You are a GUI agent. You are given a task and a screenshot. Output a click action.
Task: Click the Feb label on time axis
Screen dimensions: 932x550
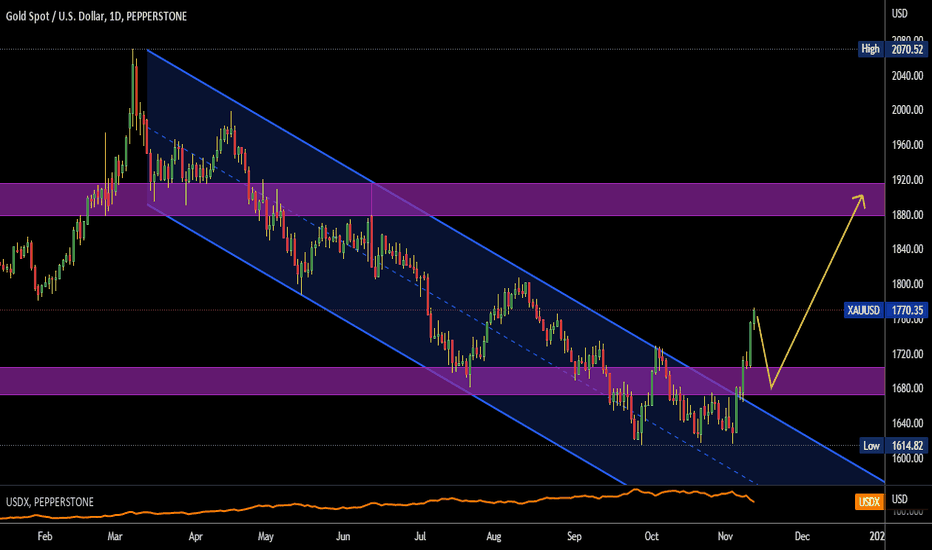point(45,536)
